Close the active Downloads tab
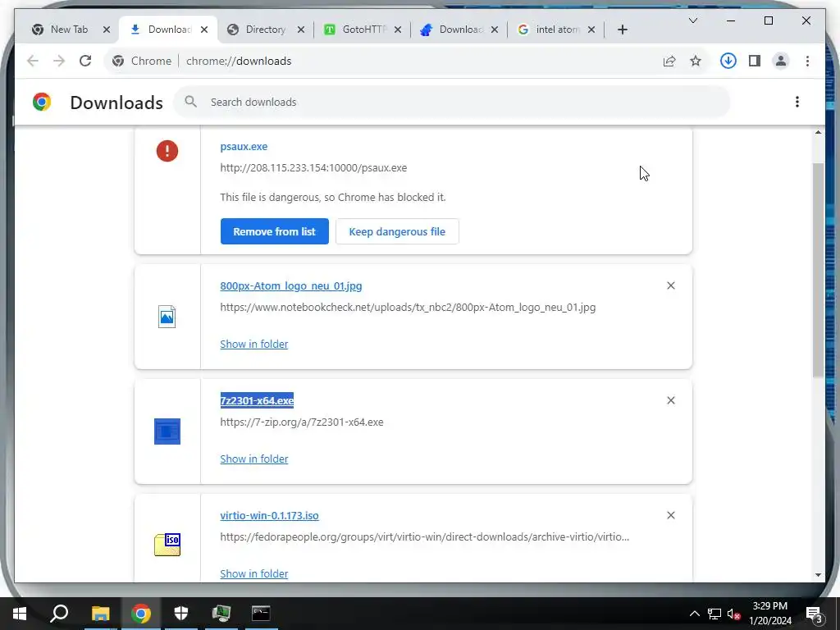The width and height of the screenshot is (840, 630). tap(204, 30)
